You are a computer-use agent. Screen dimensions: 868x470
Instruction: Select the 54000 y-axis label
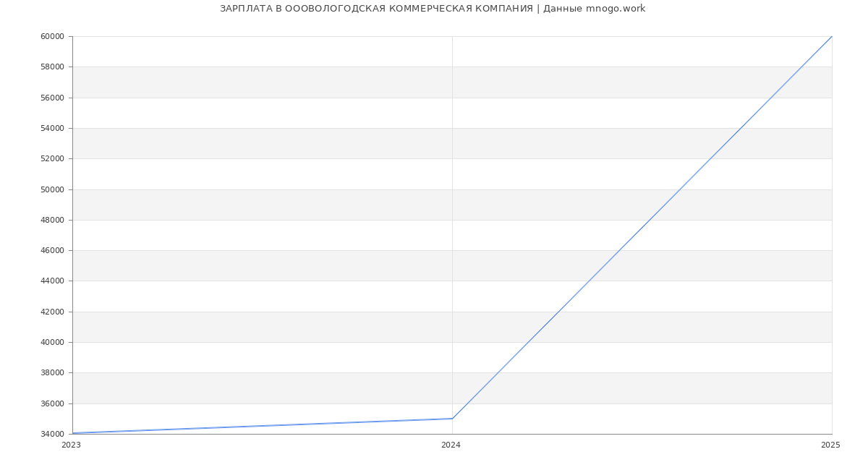pos(52,128)
